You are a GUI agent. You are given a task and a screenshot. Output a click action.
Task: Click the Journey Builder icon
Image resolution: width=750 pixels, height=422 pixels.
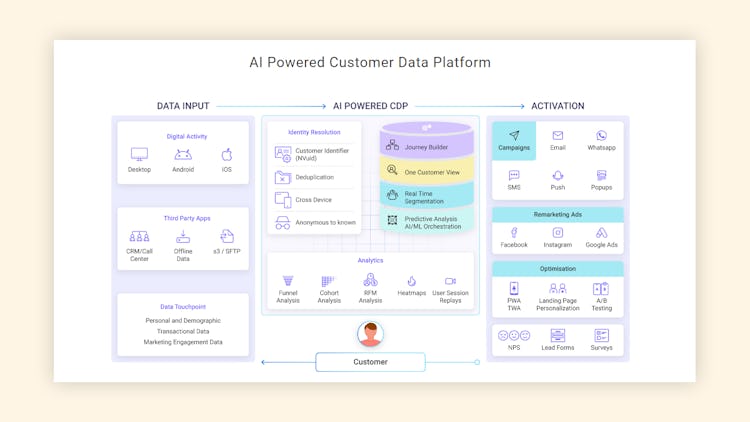[392, 145]
